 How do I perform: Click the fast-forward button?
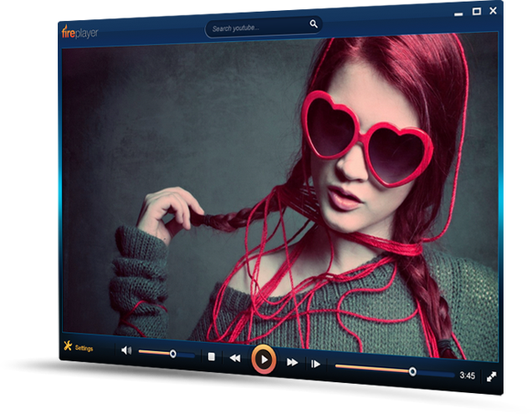[292, 361]
